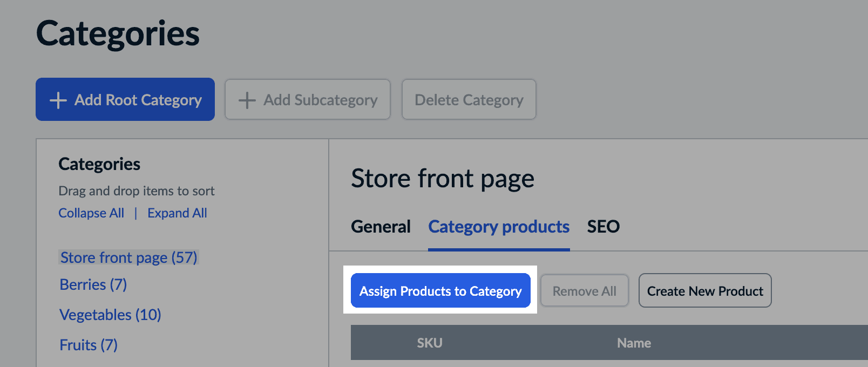Open the Category products tab
The image size is (868, 367).
499,227
